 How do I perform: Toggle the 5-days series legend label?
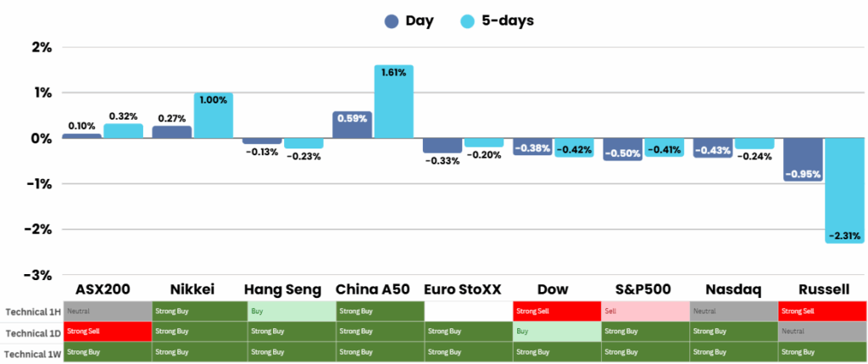click(x=506, y=21)
